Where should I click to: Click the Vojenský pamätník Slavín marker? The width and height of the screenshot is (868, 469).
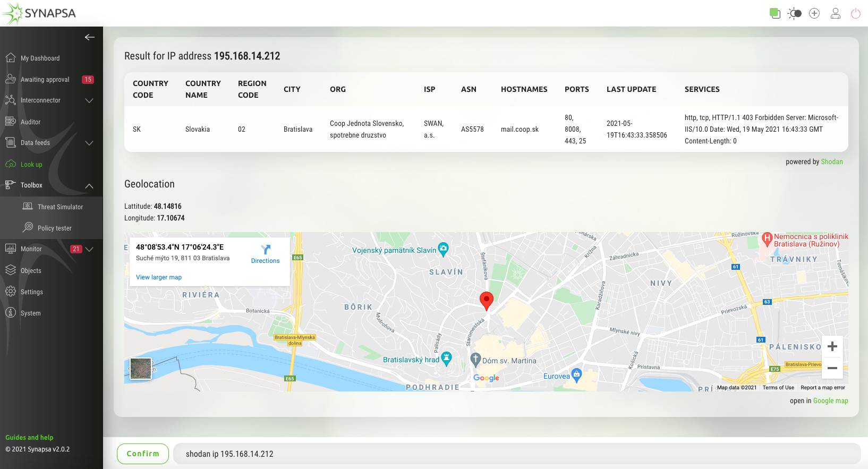point(444,249)
